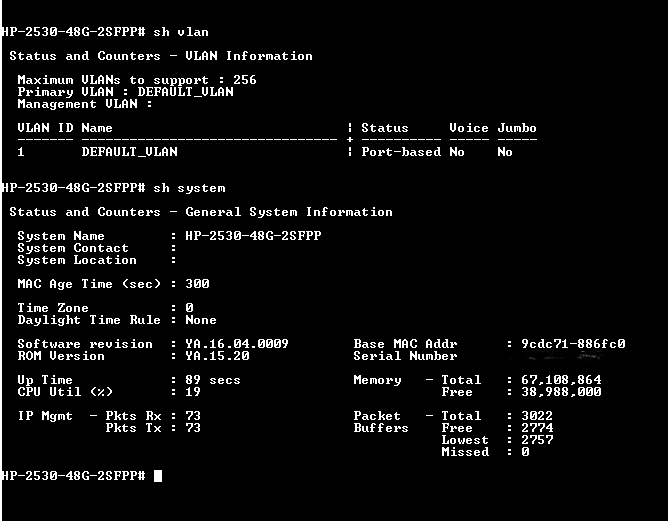Image resolution: width=668 pixels, height=521 pixels.
Task: Click the 'Management VLAN' label
Action: tap(78, 104)
